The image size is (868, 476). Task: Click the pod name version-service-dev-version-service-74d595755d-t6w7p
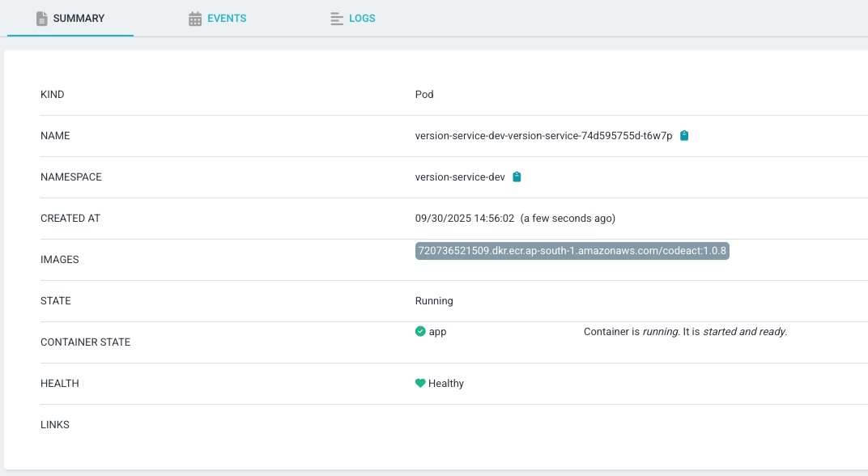[x=543, y=136]
